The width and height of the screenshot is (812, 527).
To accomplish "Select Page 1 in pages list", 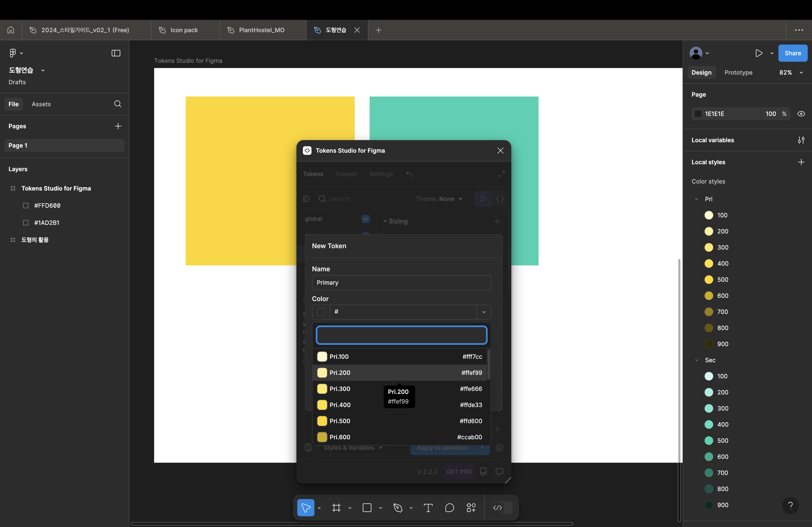I will click(64, 145).
